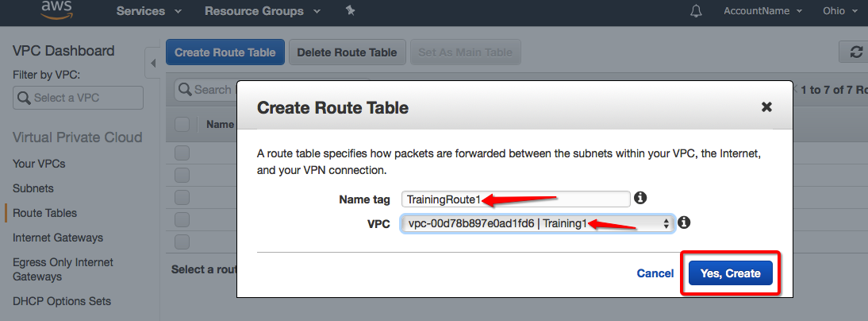Toggle the select-all header checkbox
This screenshot has height=321, width=868.
point(182,124)
